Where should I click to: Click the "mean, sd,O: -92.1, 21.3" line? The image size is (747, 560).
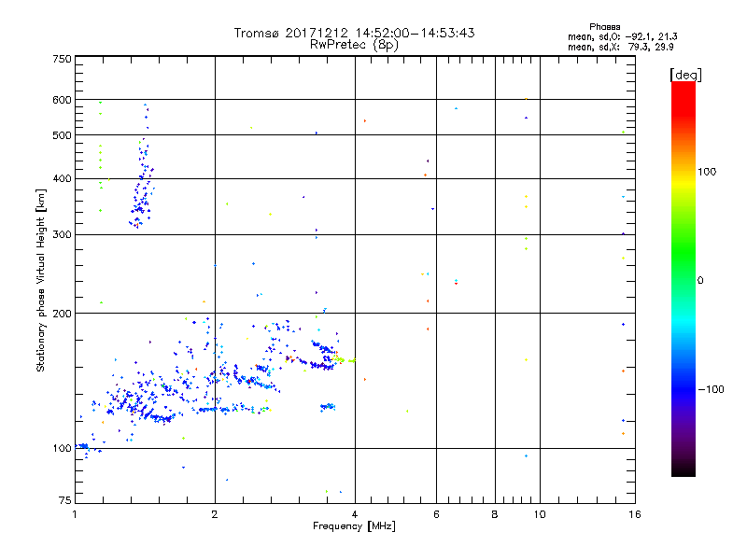622,36
